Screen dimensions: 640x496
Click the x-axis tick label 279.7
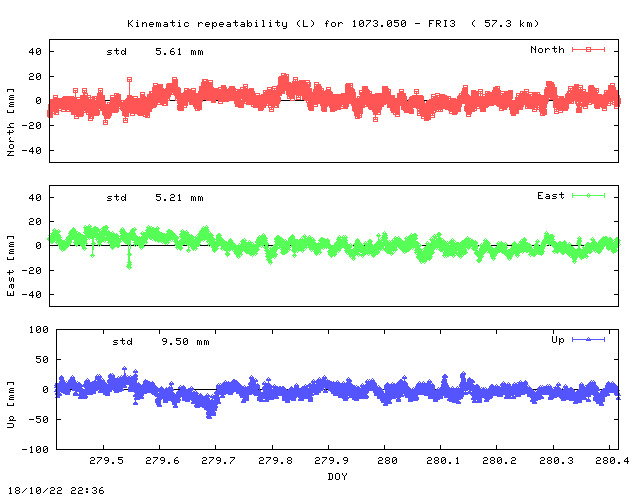pos(218,460)
